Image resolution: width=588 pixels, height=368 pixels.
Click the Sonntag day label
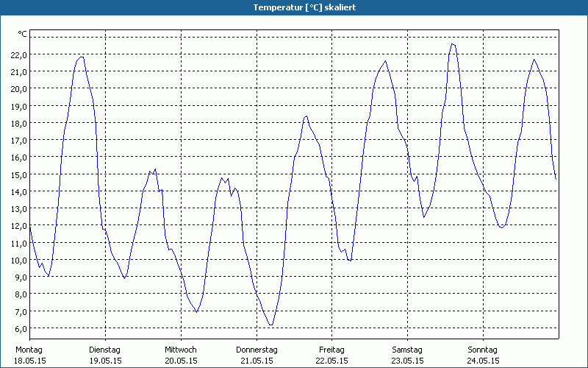[483, 350]
